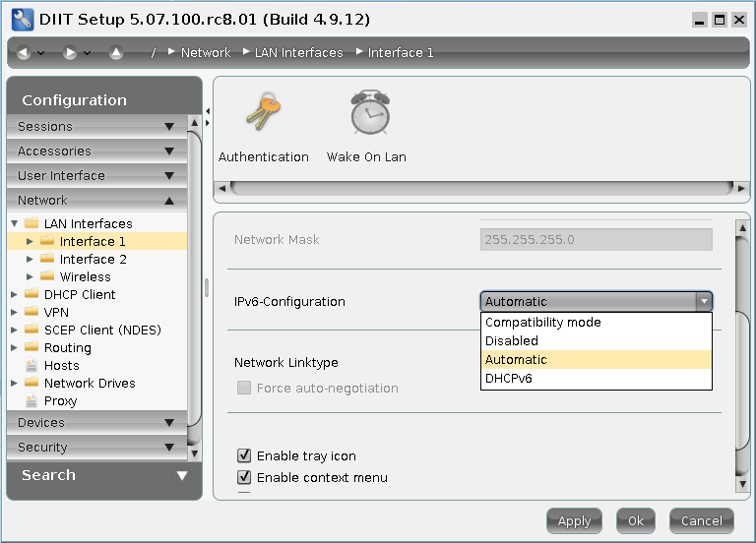
Task: Select the Wireless folder
Action: click(x=85, y=276)
